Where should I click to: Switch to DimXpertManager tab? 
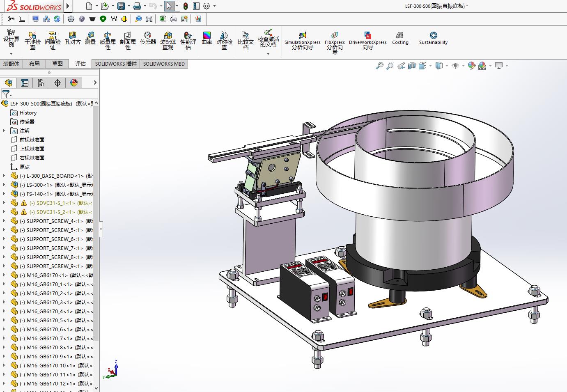coord(57,83)
